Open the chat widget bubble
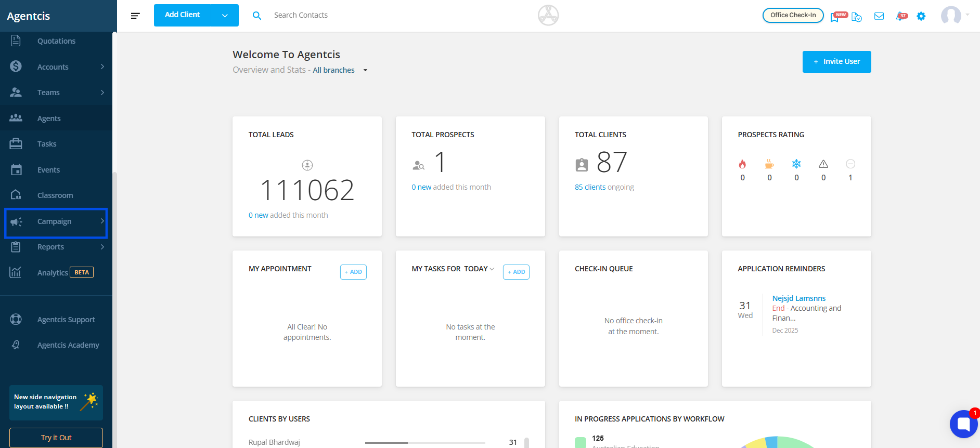The image size is (980, 448). (964, 424)
